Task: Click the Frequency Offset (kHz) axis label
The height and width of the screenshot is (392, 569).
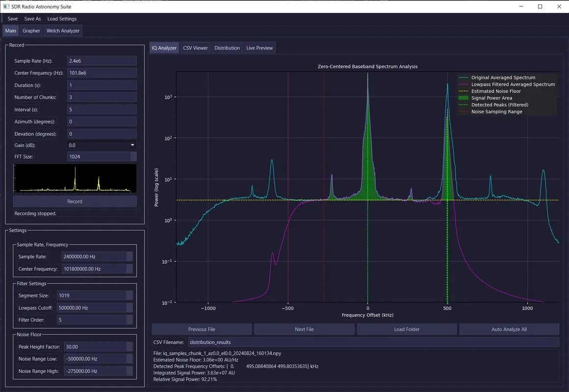Action: coord(367,315)
